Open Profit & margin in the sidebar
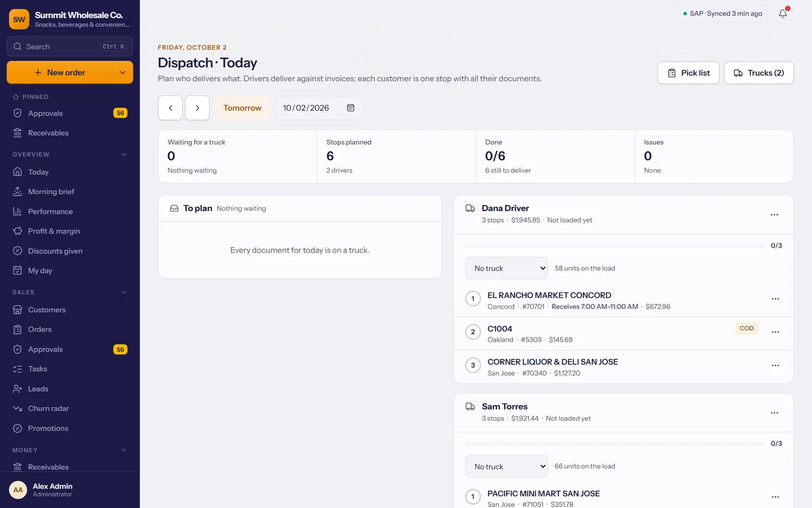 70,231
